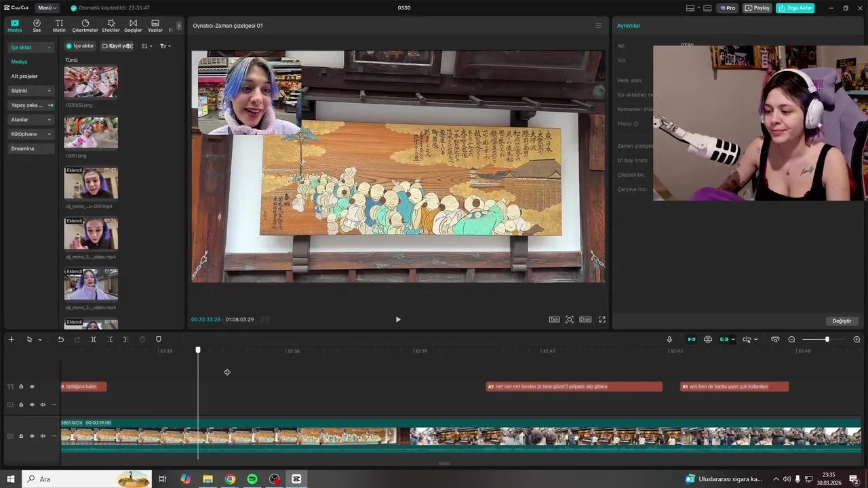Image resolution: width=868 pixels, height=488 pixels.
Task: Choose the selection pointer tool
Action: (29, 340)
